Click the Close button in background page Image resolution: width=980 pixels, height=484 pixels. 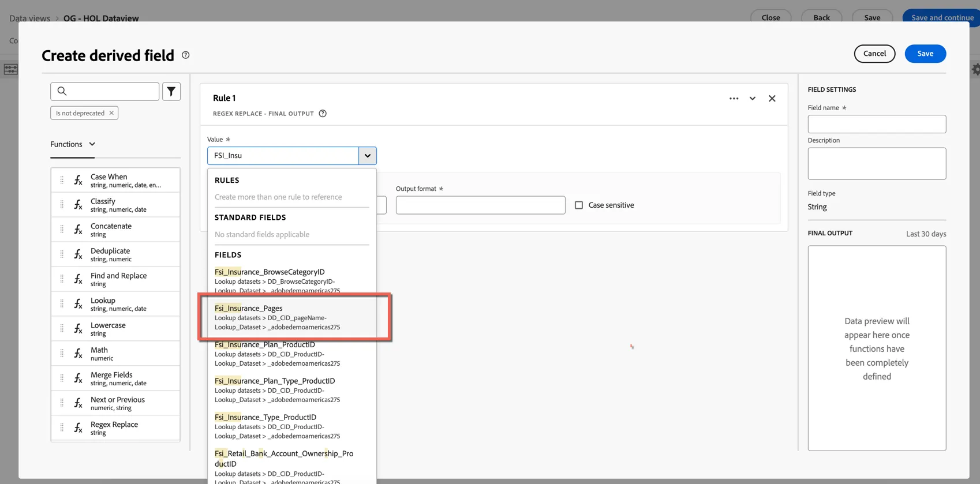tap(770, 18)
